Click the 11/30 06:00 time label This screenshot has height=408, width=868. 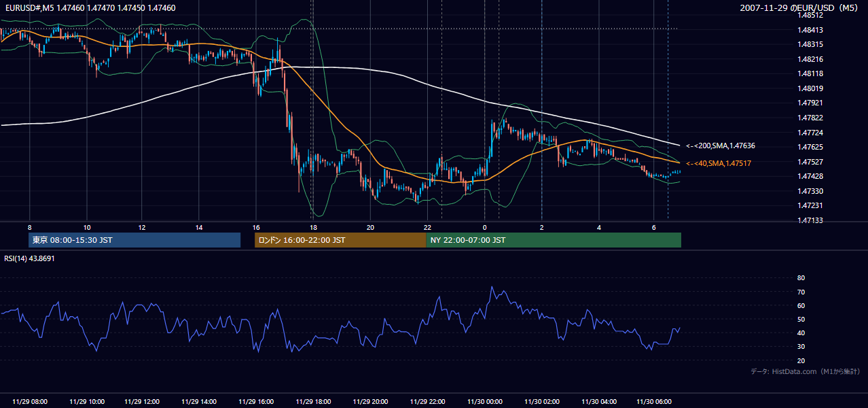click(x=655, y=401)
